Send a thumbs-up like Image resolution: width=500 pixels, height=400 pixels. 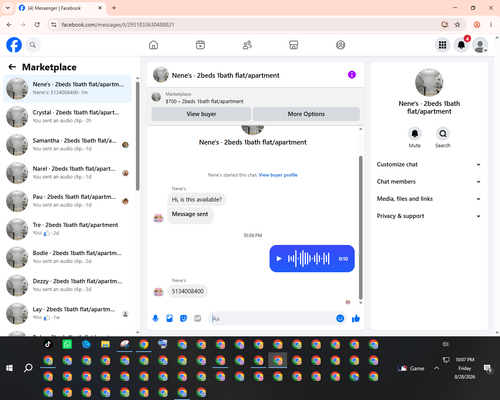[x=356, y=319]
